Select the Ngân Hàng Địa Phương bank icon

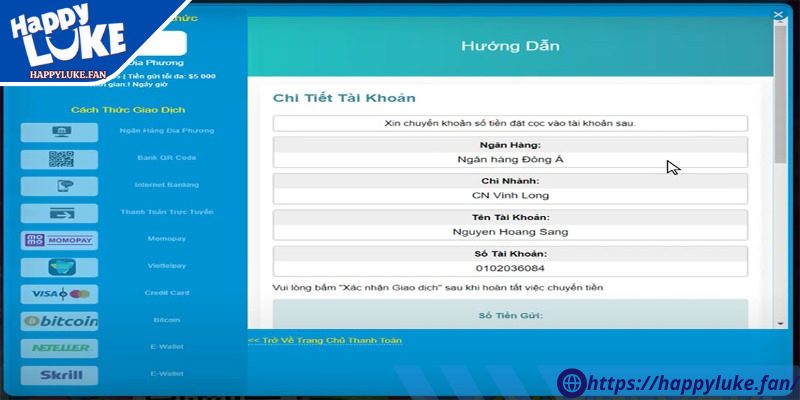click(x=59, y=131)
